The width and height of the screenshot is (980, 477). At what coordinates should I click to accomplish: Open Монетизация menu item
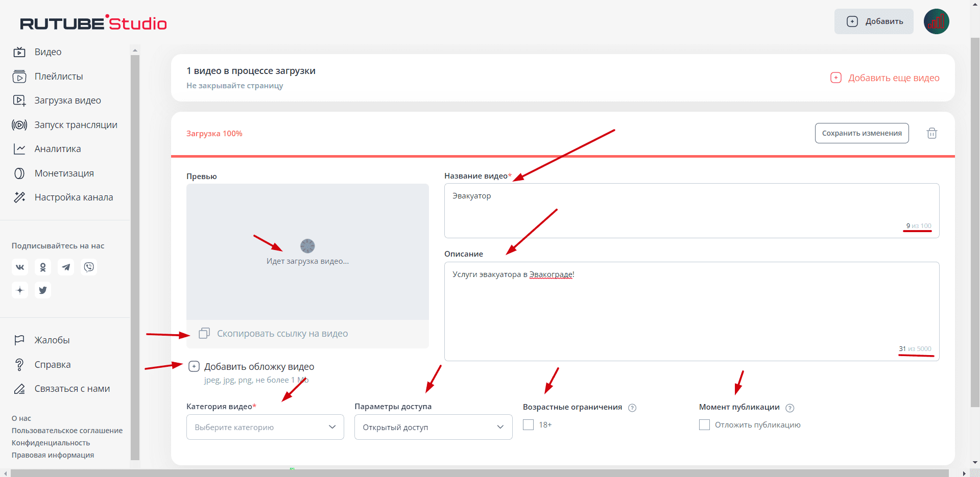[x=64, y=173]
